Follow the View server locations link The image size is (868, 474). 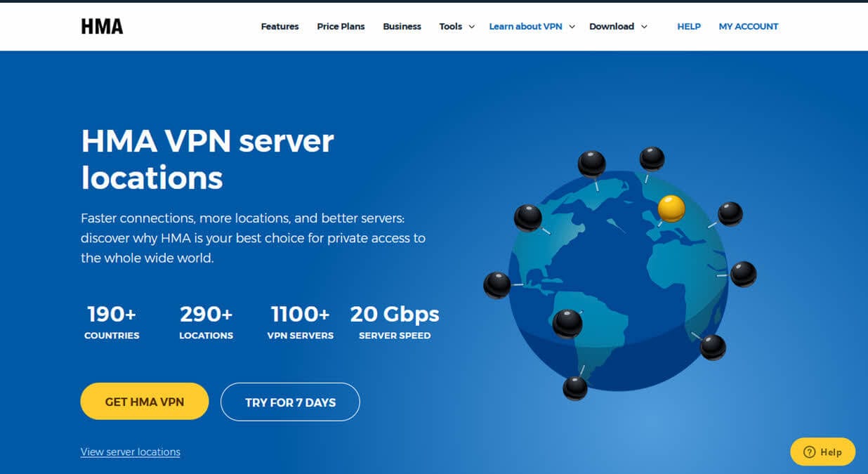tap(131, 452)
